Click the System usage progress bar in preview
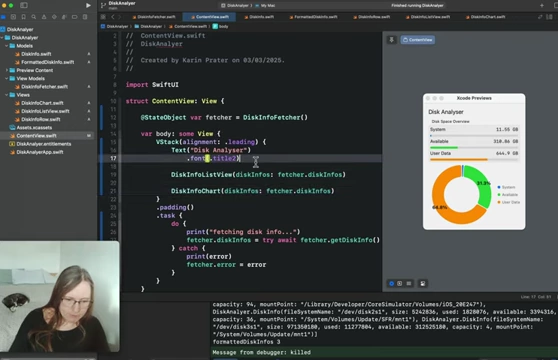Image resolution: width=558 pixels, height=360 pixels. pyautogui.click(x=474, y=136)
